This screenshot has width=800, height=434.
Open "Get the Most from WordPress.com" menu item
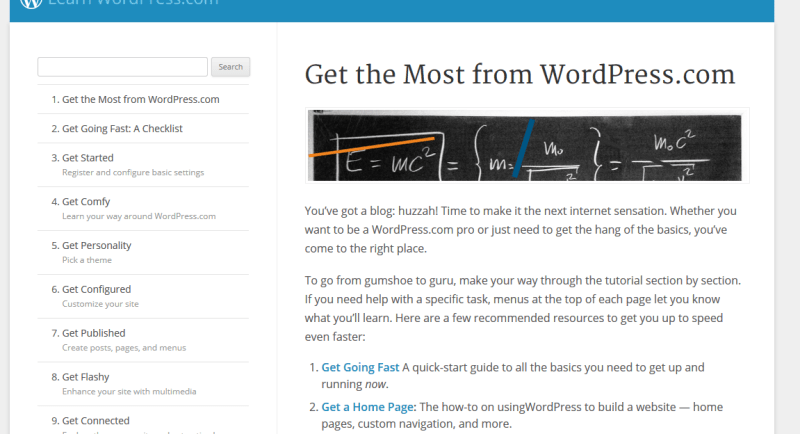[140, 99]
